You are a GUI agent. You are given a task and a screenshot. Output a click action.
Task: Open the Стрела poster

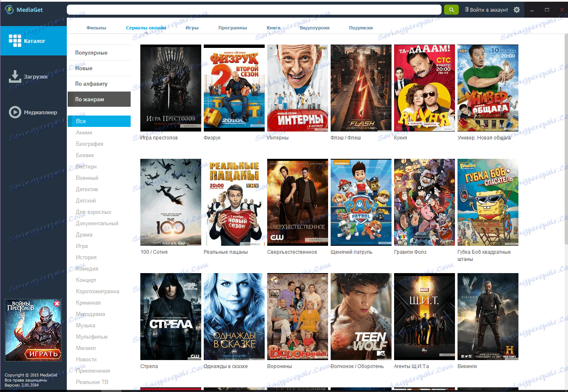pos(171,317)
